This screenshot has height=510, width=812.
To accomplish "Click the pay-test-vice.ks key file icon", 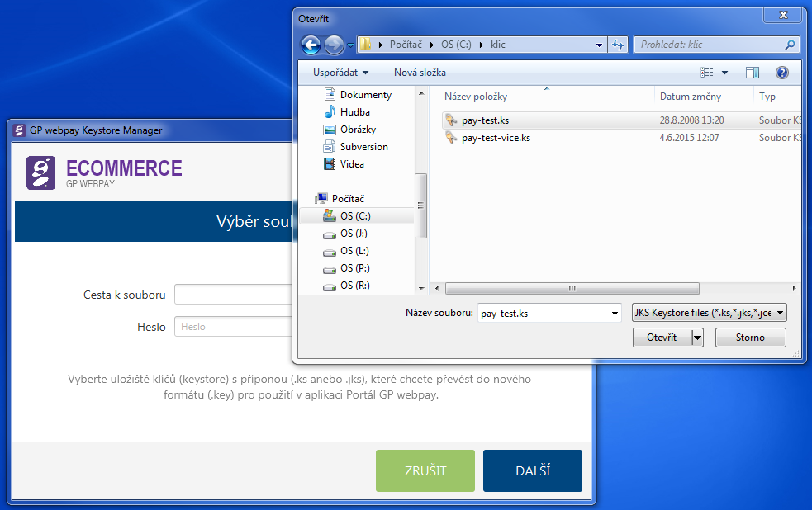I will [451, 138].
